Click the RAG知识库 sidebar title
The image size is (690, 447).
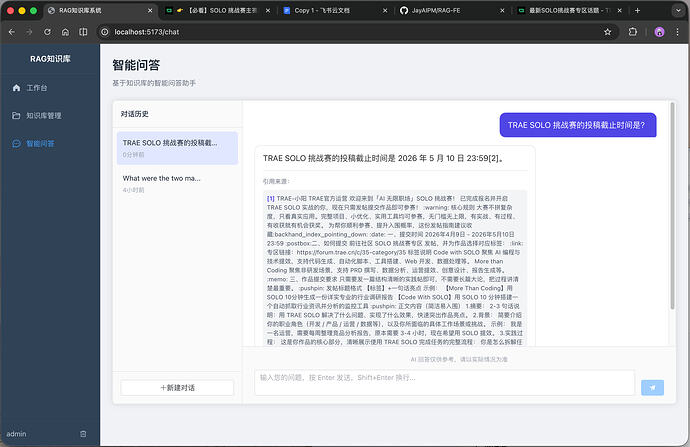pos(50,59)
